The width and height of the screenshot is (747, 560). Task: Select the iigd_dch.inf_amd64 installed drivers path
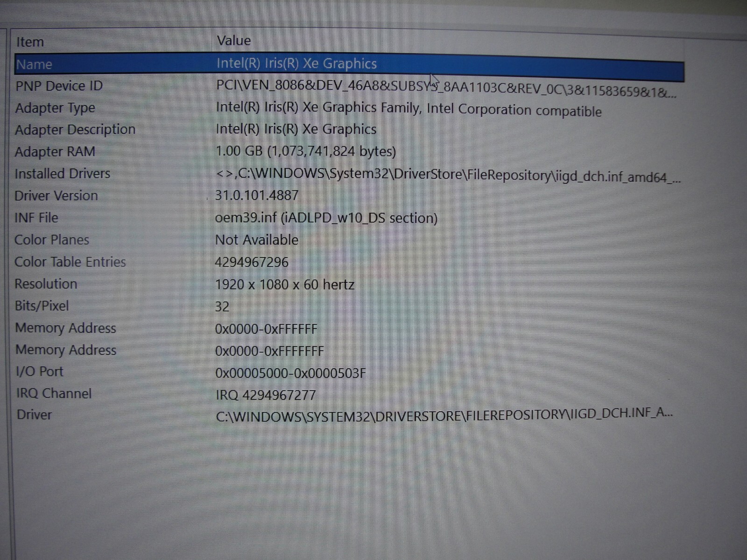[x=448, y=175]
